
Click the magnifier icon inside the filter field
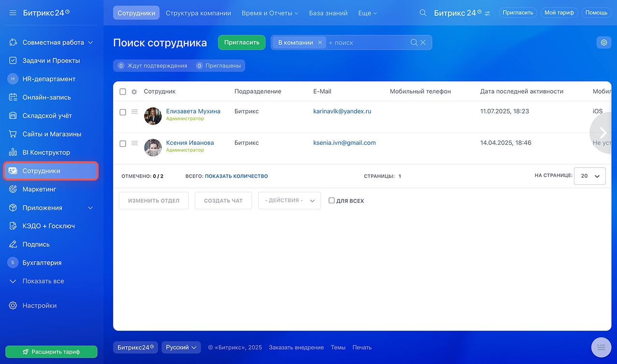[414, 42]
